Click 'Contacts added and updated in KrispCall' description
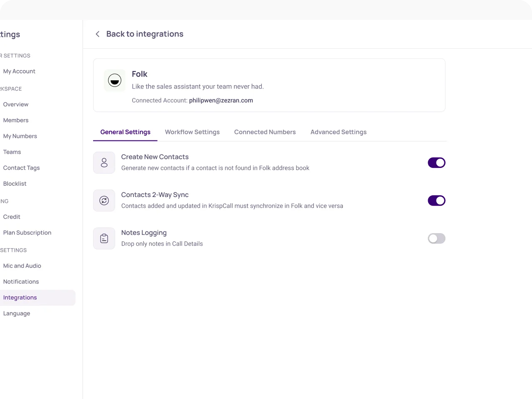 tap(232, 206)
